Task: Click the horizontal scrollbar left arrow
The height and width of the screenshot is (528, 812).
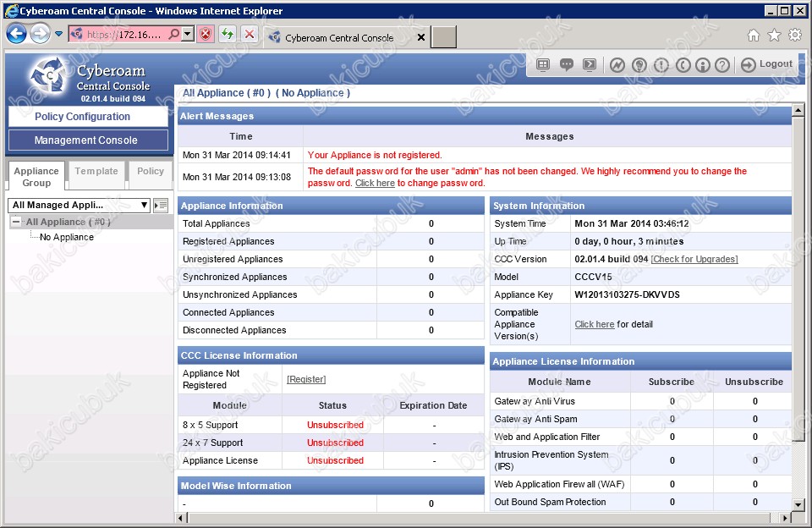Action: click(181, 518)
